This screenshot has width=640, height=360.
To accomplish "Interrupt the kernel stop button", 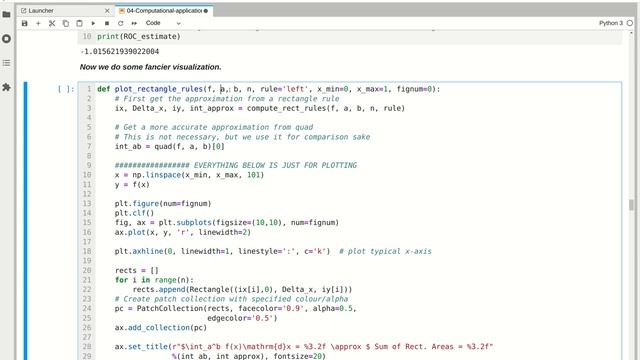I will 107,23.
